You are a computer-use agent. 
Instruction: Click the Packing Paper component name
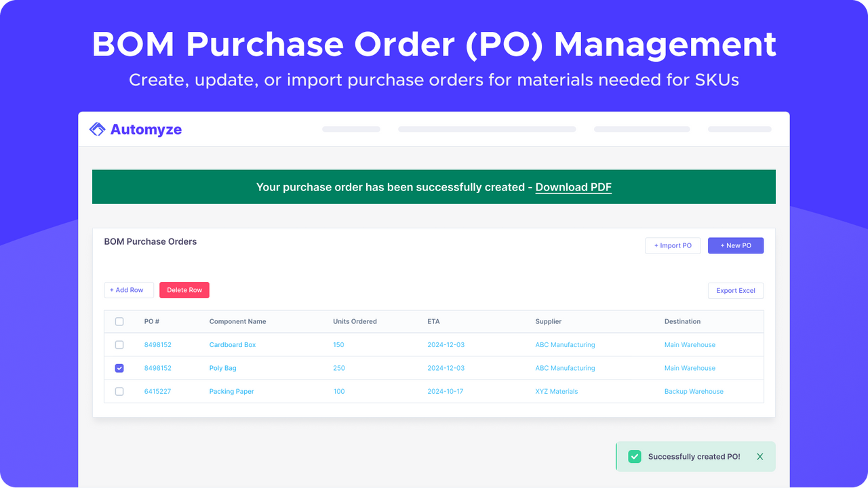[231, 392]
